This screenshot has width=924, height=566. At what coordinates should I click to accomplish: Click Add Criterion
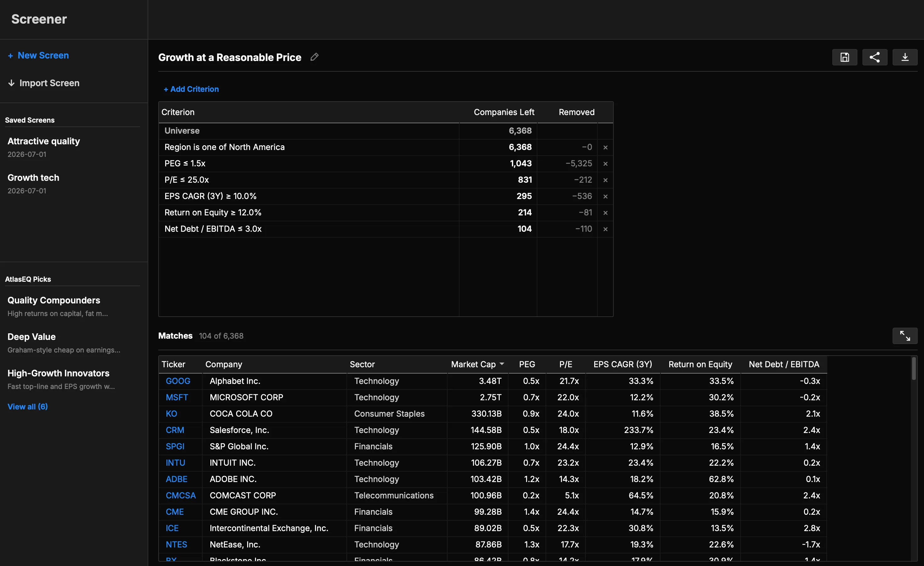[191, 89]
